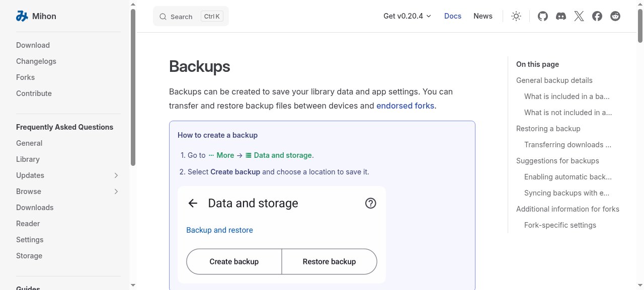Expand the Updates sidebar section
This screenshot has height=290, width=644.
tap(116, 175)
